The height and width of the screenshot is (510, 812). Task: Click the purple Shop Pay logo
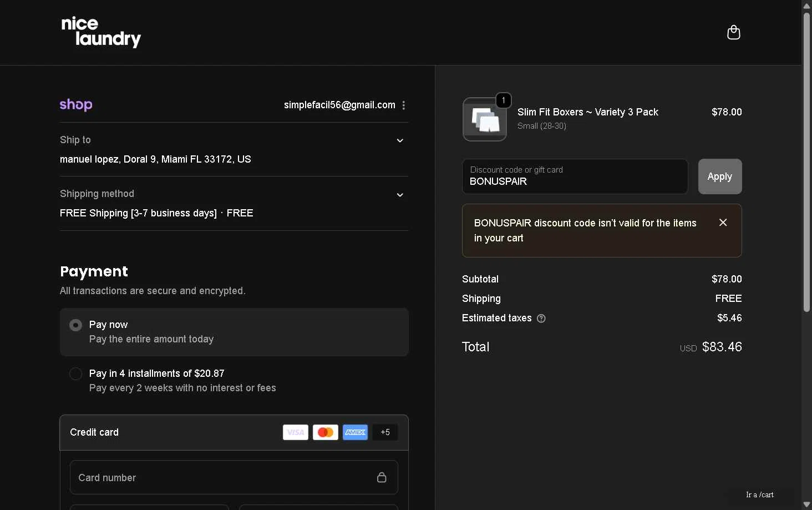coord(76,105)
